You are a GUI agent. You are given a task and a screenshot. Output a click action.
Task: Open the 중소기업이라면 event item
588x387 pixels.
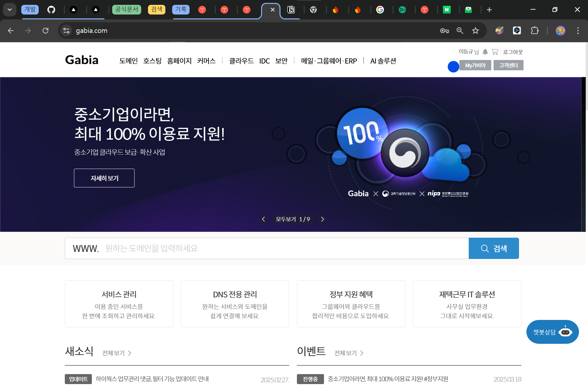click(x=388, y=379)
